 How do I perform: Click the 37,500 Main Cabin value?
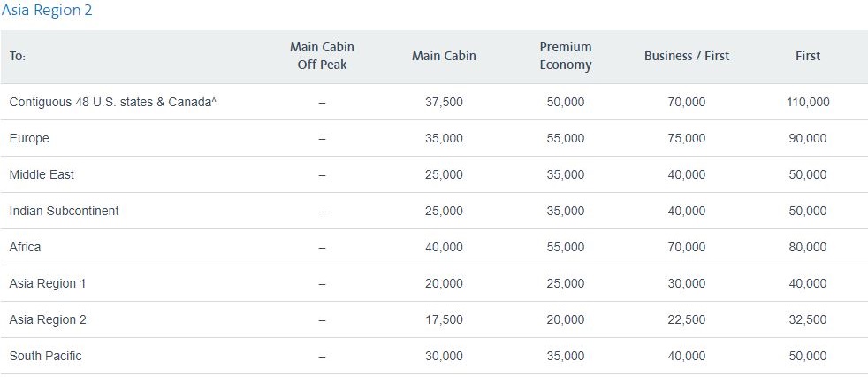[444, 102]
